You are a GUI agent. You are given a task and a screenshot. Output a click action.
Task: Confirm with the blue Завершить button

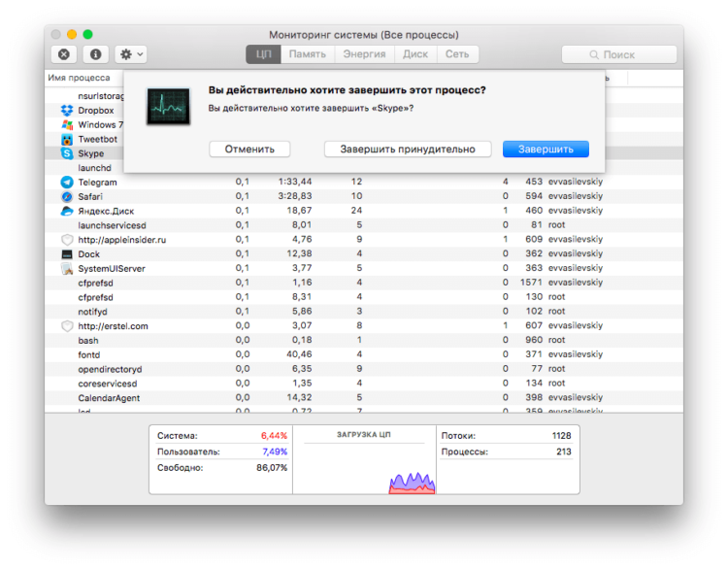click(546, 150)
